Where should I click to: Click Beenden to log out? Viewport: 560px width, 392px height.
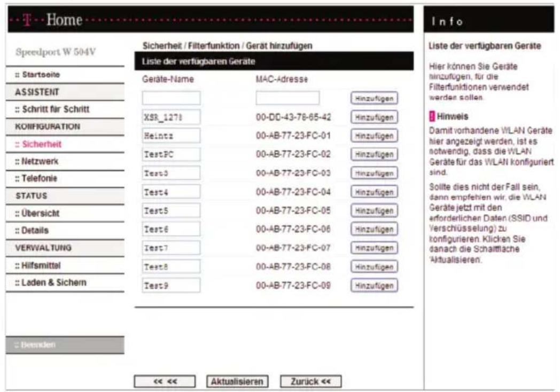65,345
